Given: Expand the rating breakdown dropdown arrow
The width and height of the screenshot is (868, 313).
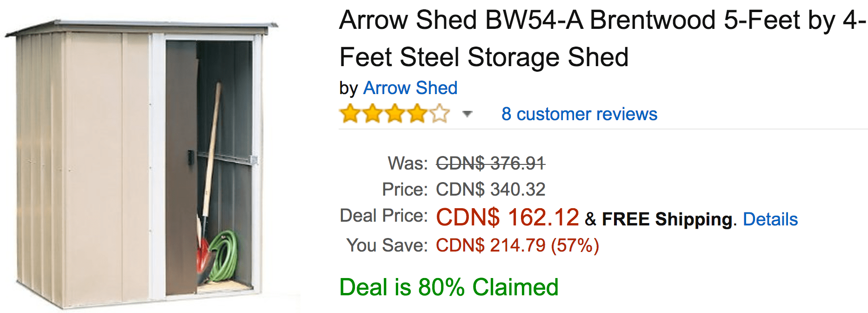Looking at the screenshot, I should tap(467, 114).
